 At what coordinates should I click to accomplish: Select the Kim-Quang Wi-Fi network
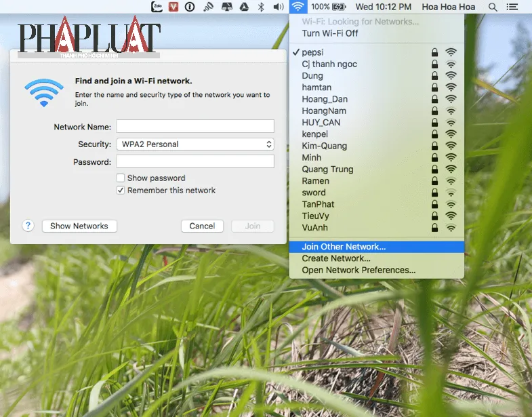pos(325,146)
